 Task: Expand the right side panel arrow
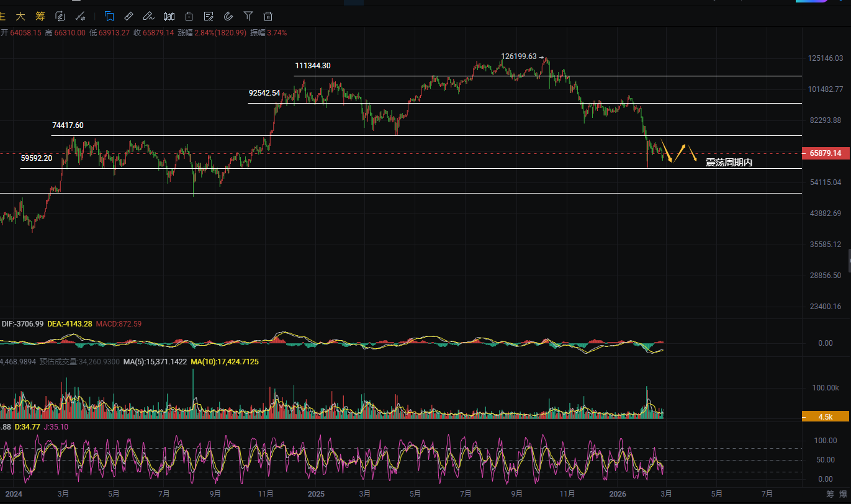[x=848, y=256]
